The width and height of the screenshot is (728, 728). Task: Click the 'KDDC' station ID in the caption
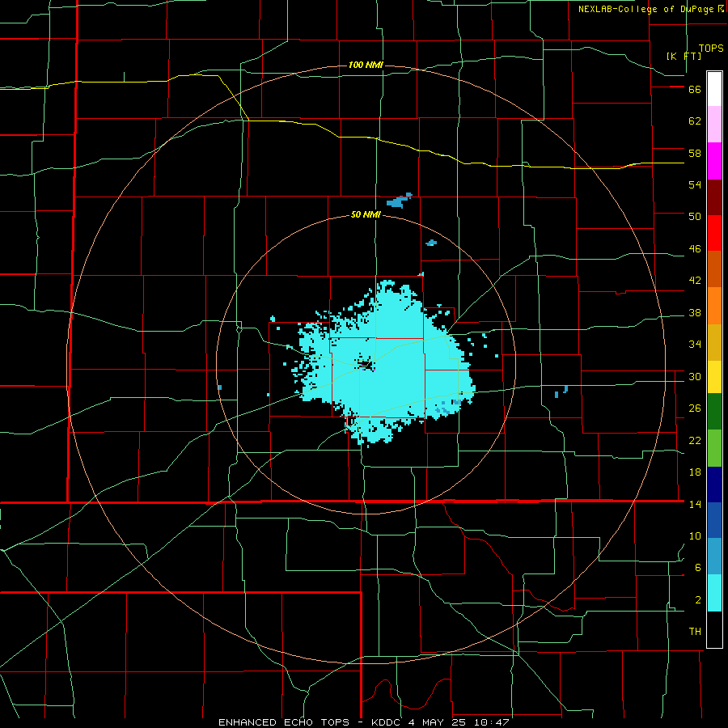click(387, 722)
